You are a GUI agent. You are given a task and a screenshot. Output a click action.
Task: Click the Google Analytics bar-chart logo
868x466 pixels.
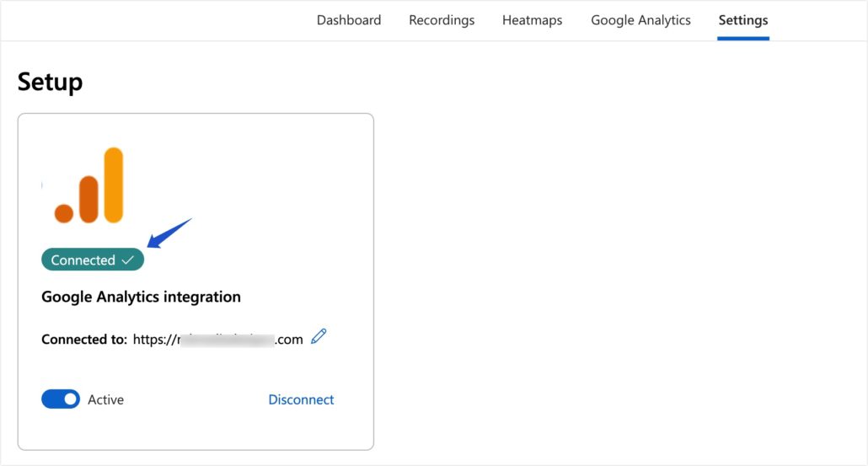coord(89,185)
